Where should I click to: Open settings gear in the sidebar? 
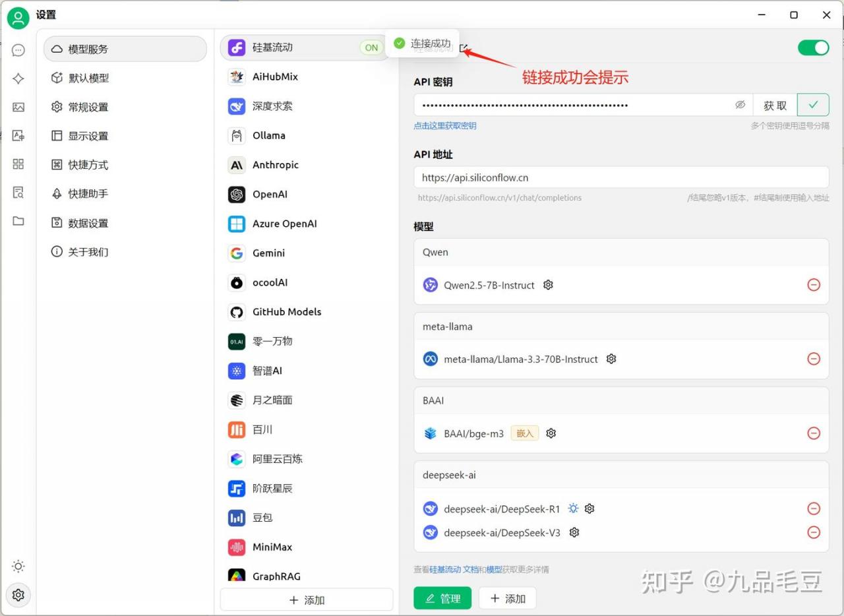(x=18, y=595)
